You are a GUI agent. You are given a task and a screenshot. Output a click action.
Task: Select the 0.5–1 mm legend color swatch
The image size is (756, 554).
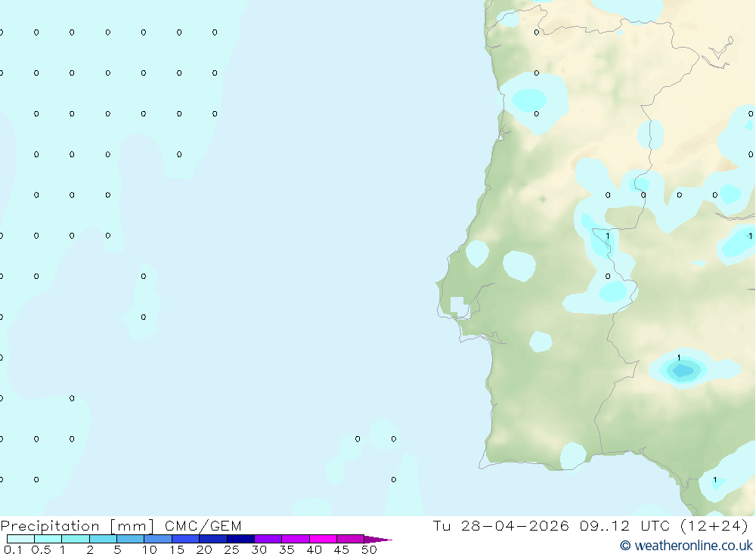point(48,539)
